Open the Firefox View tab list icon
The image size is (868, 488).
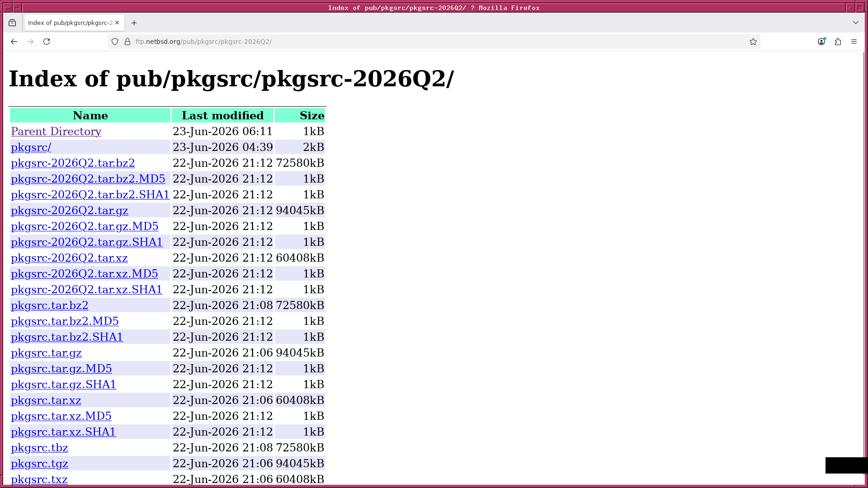pyautogui.click(x=12, y=23)
